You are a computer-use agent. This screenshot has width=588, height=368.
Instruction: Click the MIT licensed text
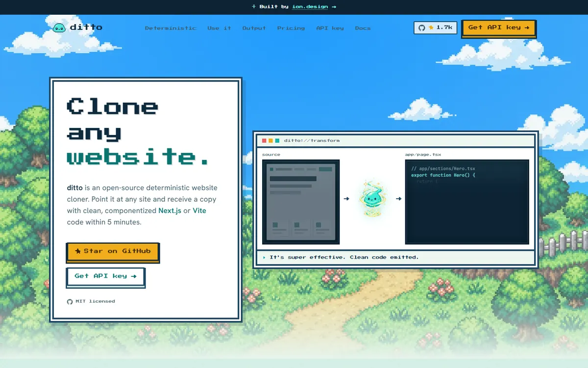pyautogui.click(x=95, y=301)
